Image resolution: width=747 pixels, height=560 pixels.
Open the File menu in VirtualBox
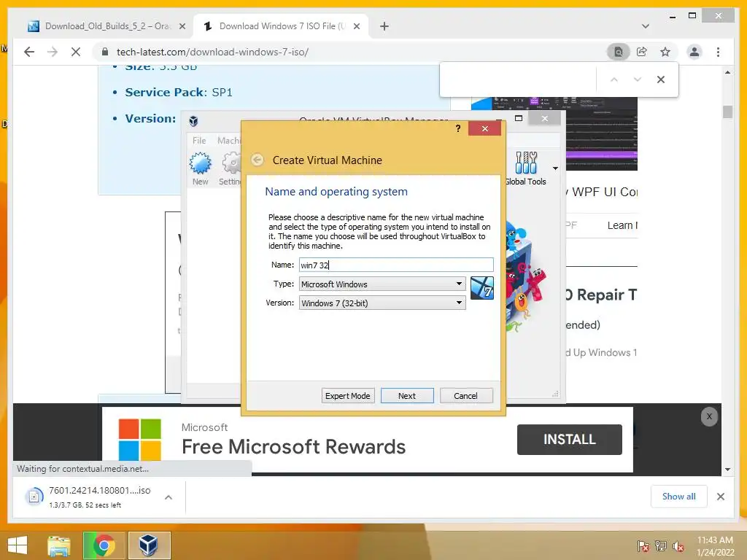tap(199, 141)
